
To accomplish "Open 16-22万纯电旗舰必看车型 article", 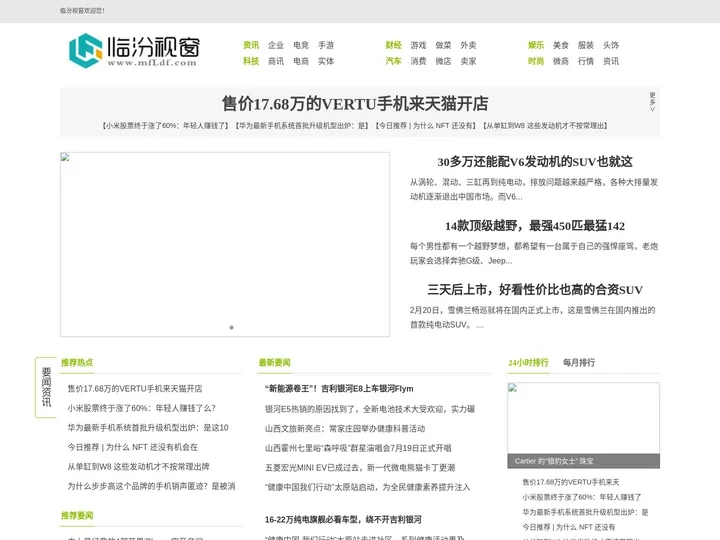I will [343, 519].
